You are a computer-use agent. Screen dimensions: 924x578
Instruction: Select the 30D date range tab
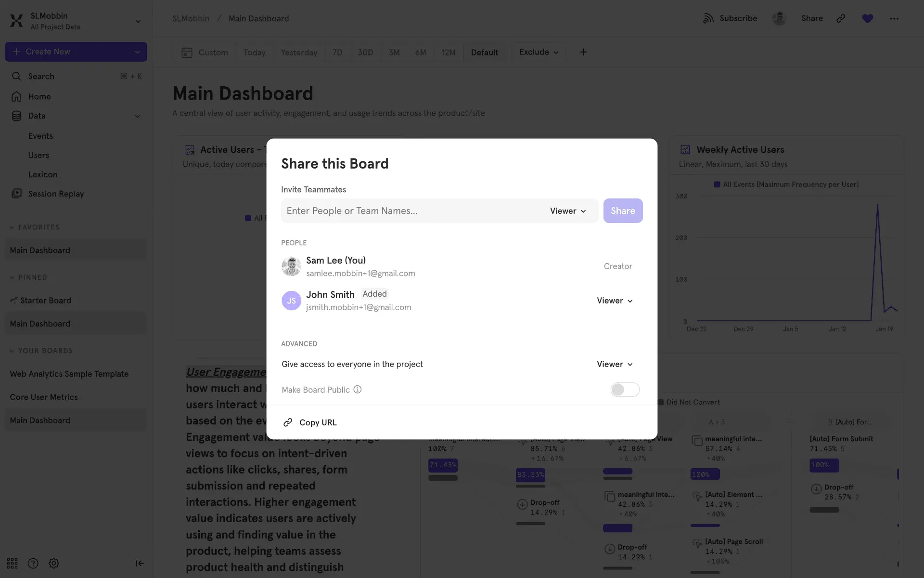[365, 53]
